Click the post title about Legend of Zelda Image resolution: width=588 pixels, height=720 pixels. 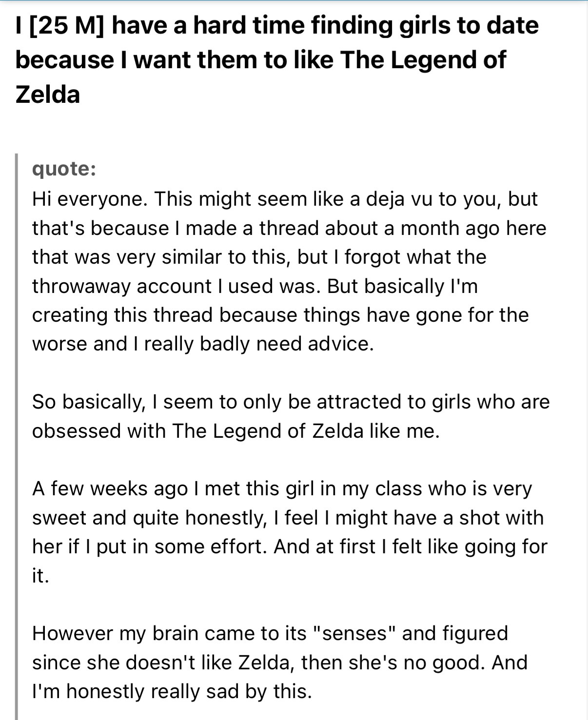277,59
